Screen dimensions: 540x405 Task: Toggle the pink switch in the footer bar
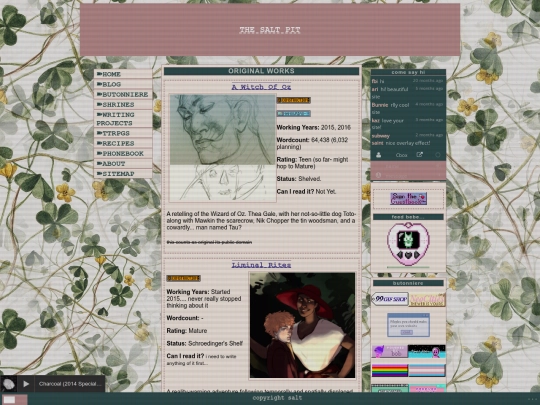(x=15, y=399)
